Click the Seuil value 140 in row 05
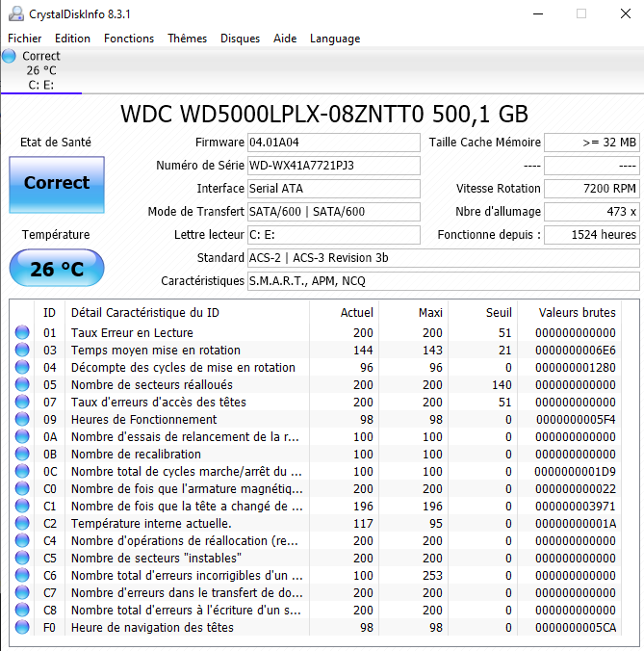The width and height of the screenshot is (644, 651). pyautogui.click(x=502, y=385)
